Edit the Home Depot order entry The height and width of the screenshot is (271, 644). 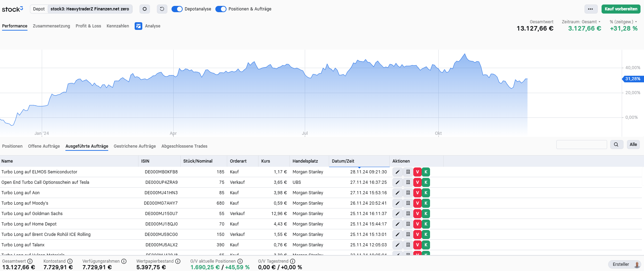398,224
